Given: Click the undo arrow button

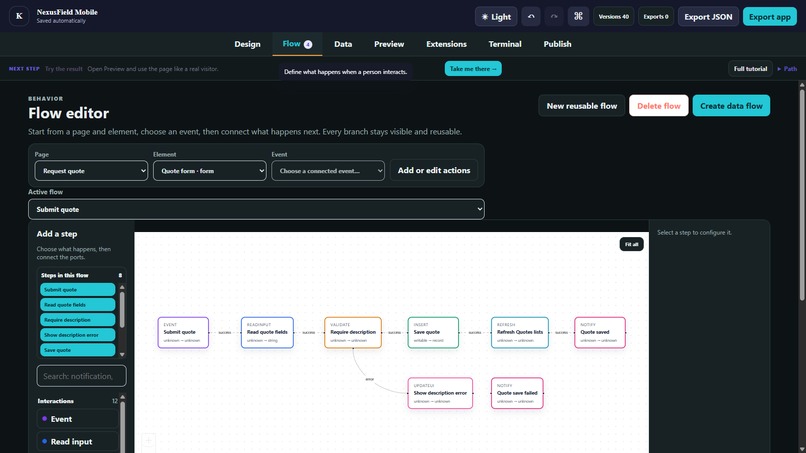Looking at the screenshot, I should [x=531, y=16].
